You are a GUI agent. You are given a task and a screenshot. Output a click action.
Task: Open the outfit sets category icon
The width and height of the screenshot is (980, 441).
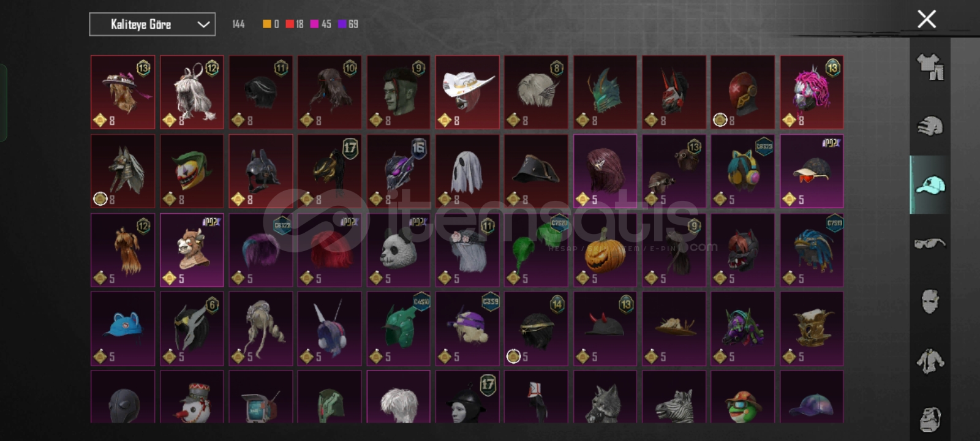coord(930,67)
